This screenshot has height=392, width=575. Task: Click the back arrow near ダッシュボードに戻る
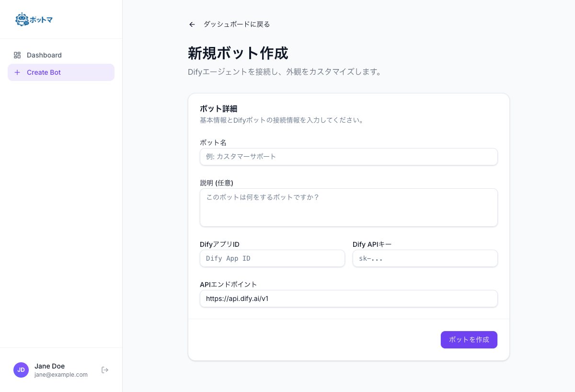pyautogui.click(x=192, y=24)
